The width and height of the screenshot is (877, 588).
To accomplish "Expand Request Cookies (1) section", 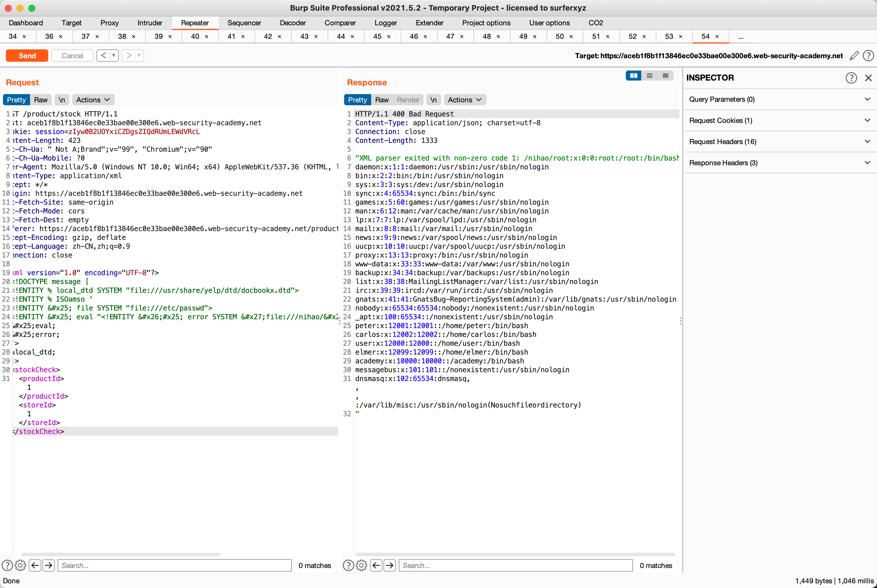I will click(780, 120).
